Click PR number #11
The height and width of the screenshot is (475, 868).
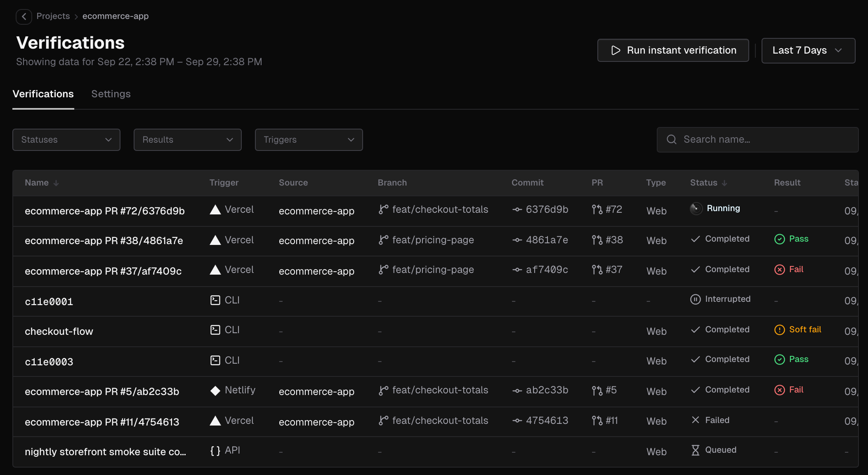click(612, 421)
